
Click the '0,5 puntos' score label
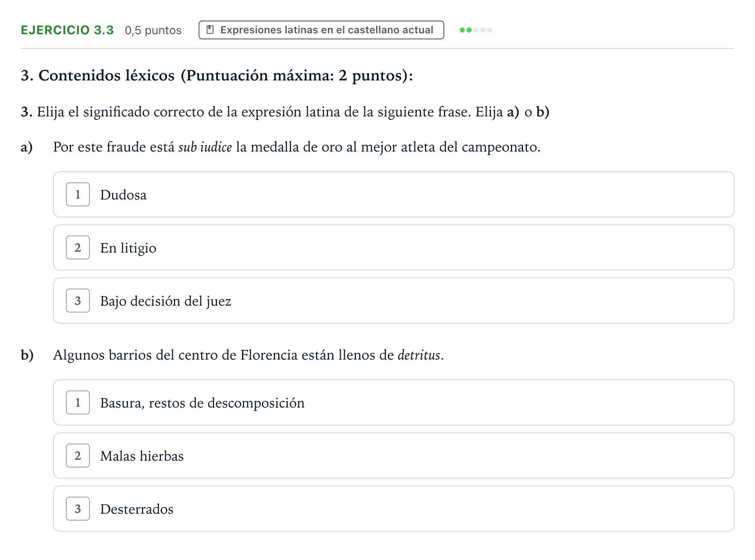[x=153, y=30]
